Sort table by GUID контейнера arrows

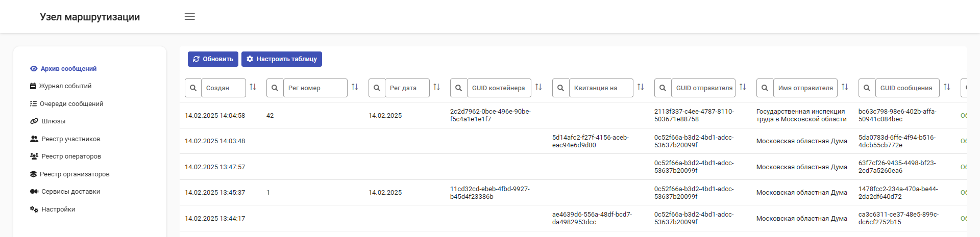[x=538, y=87]
